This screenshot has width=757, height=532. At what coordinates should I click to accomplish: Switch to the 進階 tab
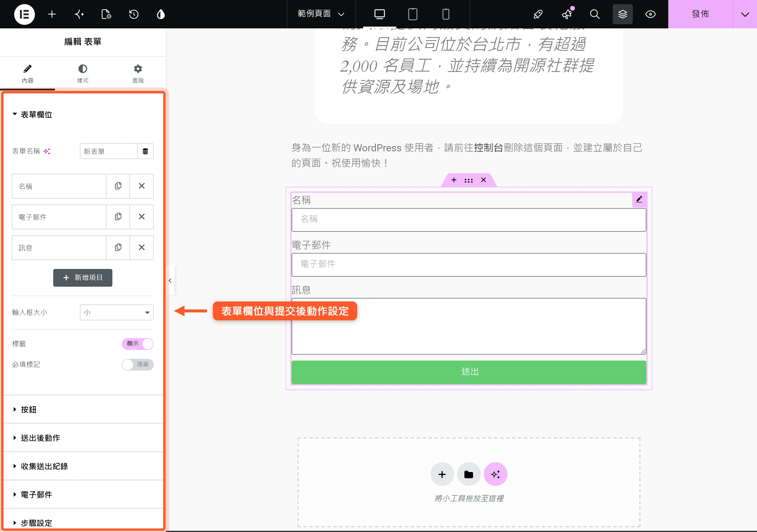(138, 74)
